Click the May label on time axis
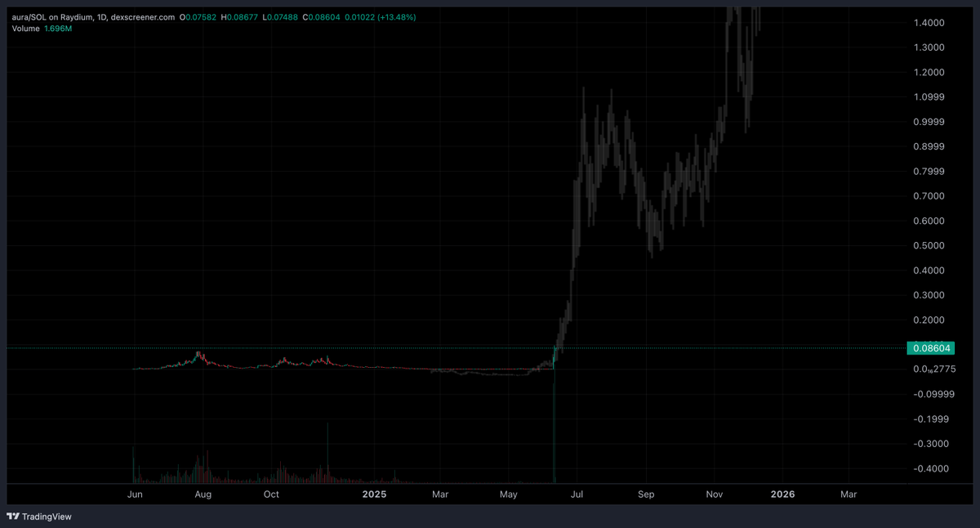 click(509, 494)
